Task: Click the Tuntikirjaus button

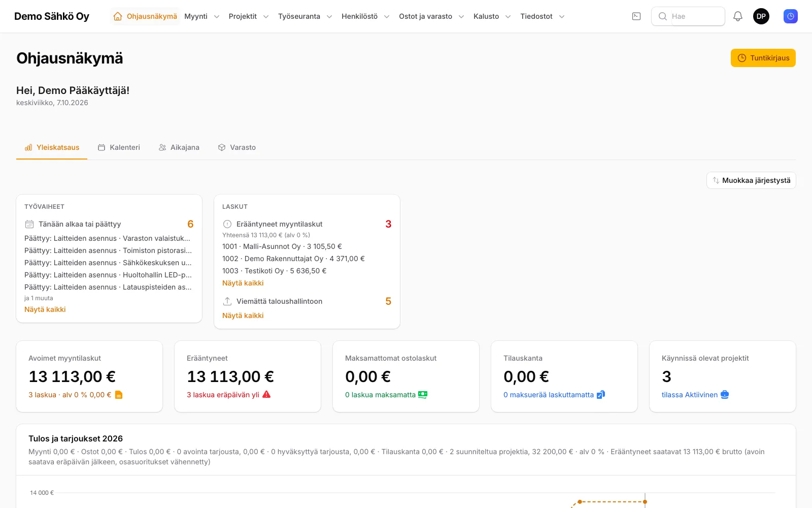Action: 763,58
